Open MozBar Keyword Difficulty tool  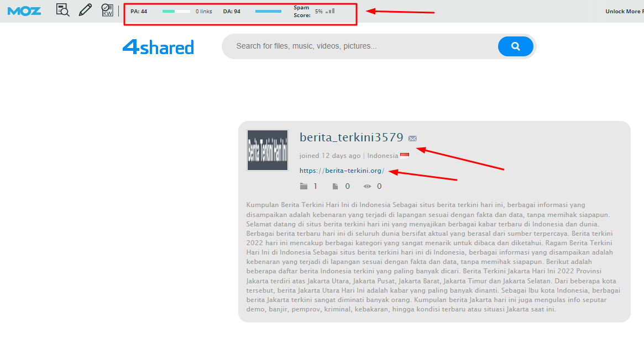pos(107,10)
